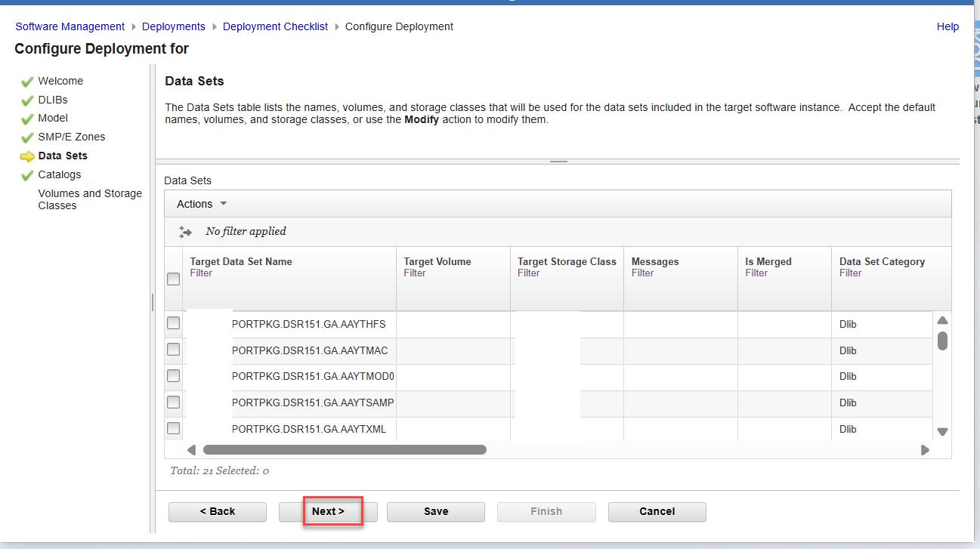This screenshot has width=980, height=549.
Task: Select checkbox for AAYTSAMP data set
Action: (174, 402)
